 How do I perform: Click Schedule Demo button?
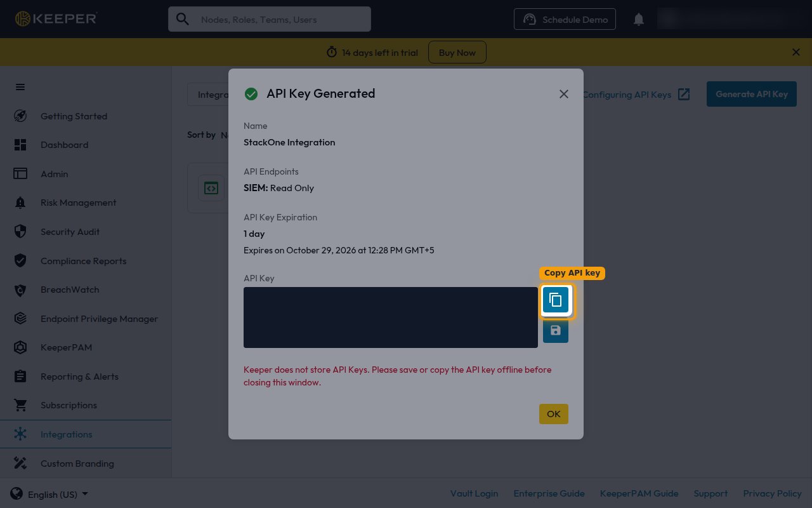pyautogui.click(x=565, y=20)
